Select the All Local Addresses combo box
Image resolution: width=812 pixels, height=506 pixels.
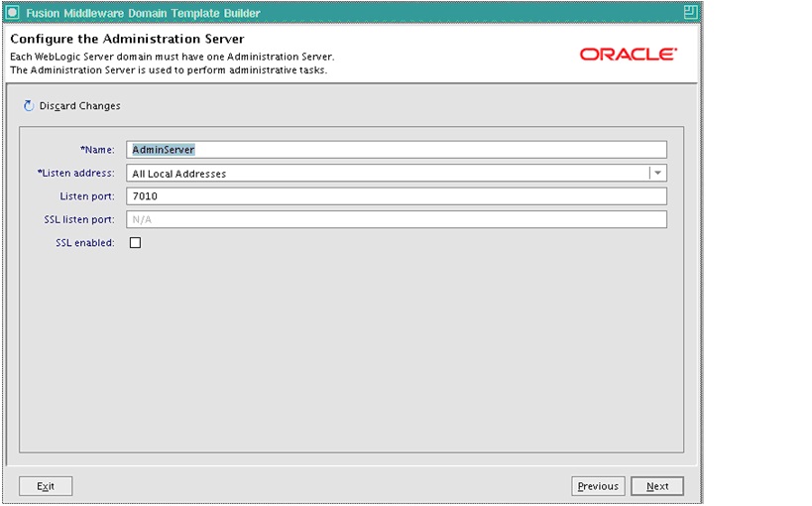397,174
